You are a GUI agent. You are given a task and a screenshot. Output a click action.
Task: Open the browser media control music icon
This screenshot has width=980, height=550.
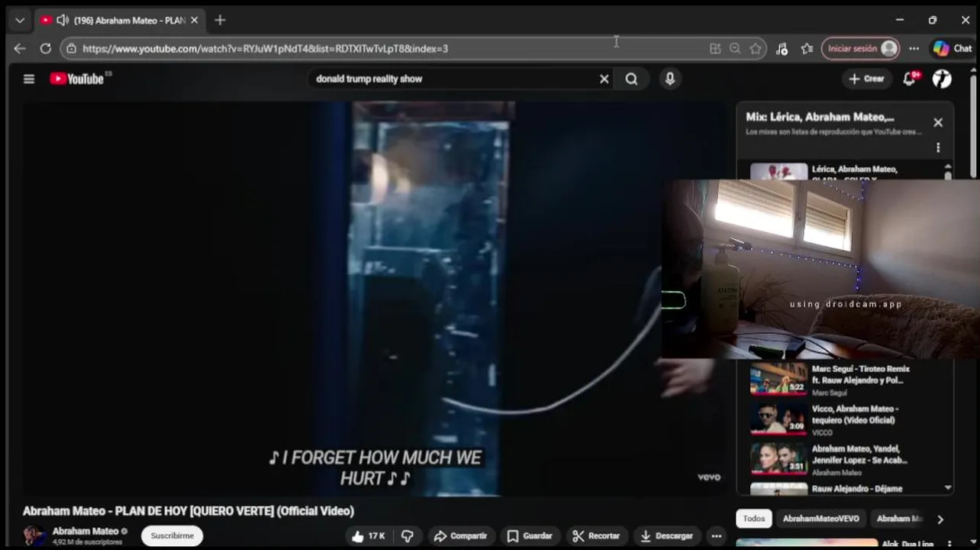pyautogui.click(x=782, y=48)
